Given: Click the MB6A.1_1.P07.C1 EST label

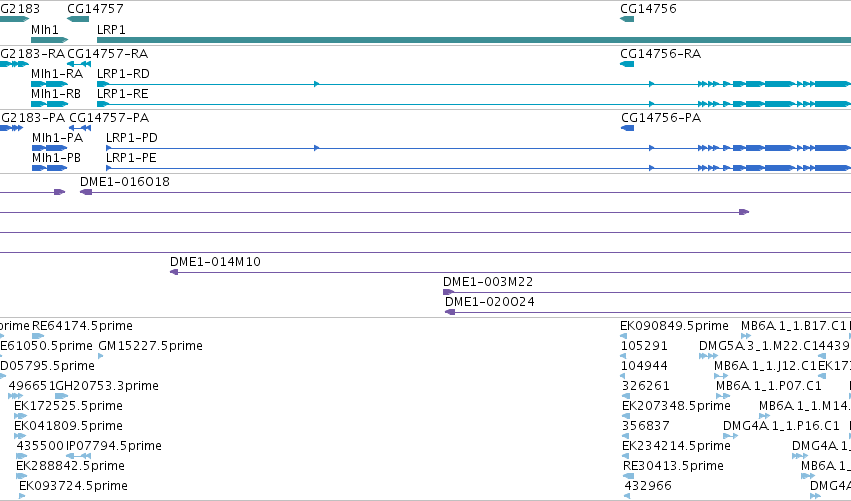Looking at the screenshot, I should click(x=769, y=386).
